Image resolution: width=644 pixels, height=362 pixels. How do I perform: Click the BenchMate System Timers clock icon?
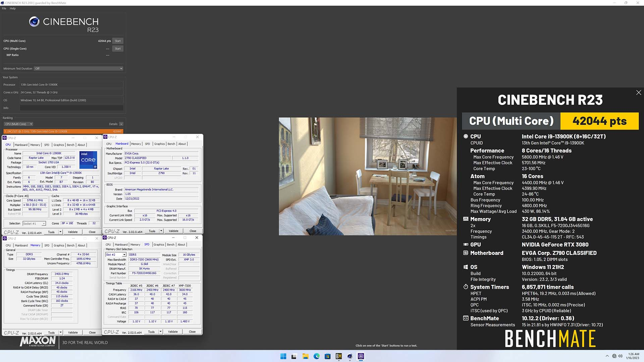coord(466,287)
